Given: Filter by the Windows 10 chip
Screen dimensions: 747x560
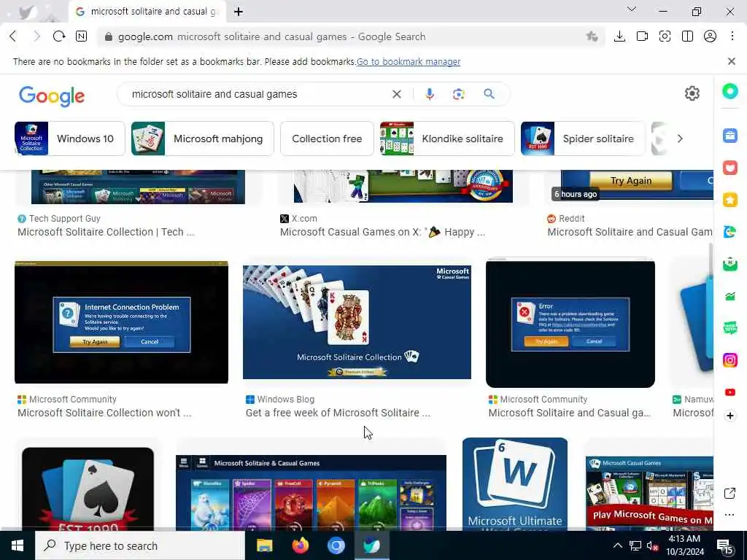Looking at the screenshot, I should tap(69, 139).
